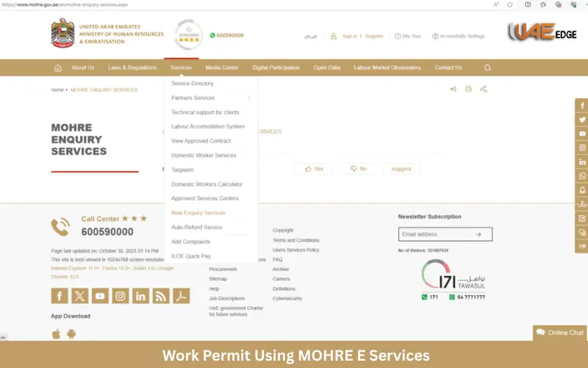This screenshot has width=588, height=368.
Task: Download the app via Apple icon
Action: tap(57, 334)
